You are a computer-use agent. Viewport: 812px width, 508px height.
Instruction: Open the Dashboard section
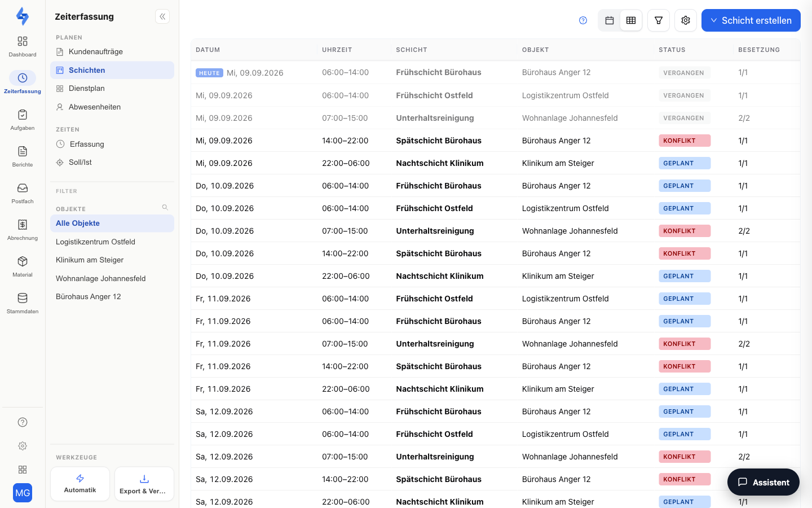point(23,46)
